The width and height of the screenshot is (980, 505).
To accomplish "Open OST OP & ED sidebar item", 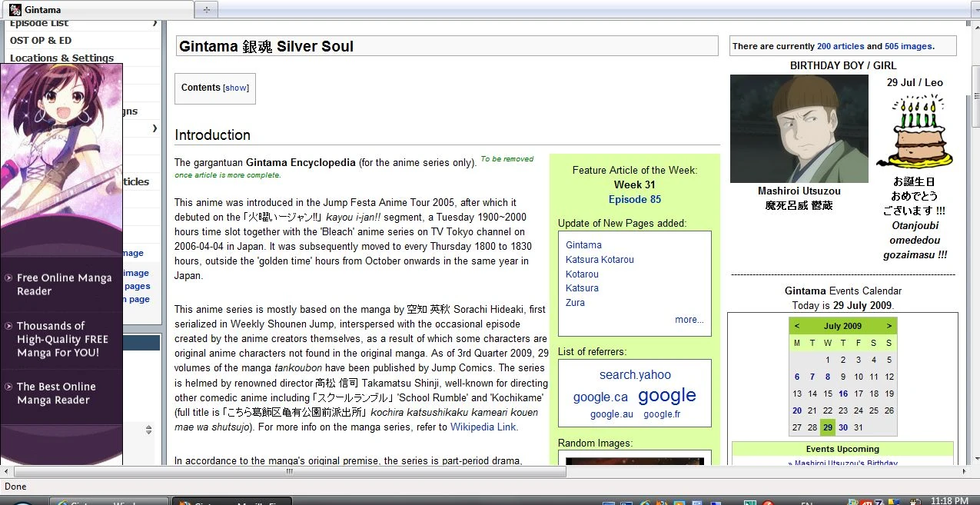I will pos(41,40).
